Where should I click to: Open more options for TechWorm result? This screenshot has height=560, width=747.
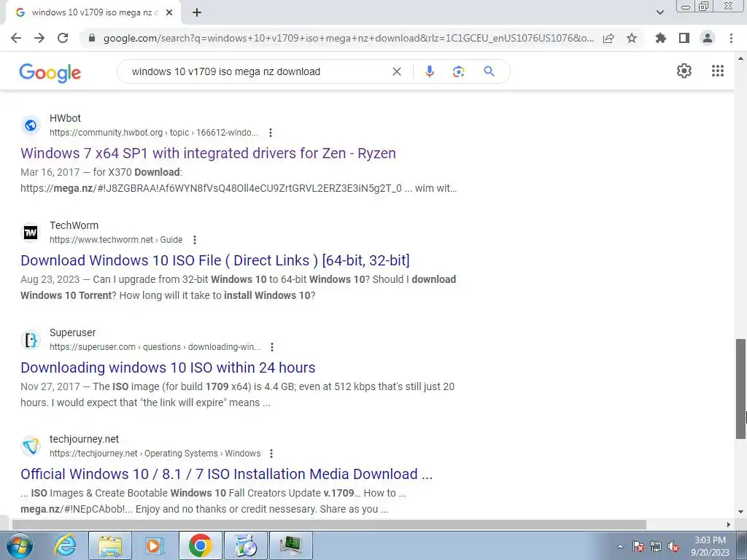coord(194,239)
